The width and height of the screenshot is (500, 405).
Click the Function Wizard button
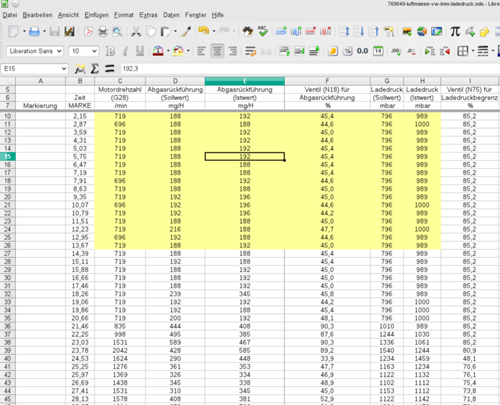[x=80, y=69]
